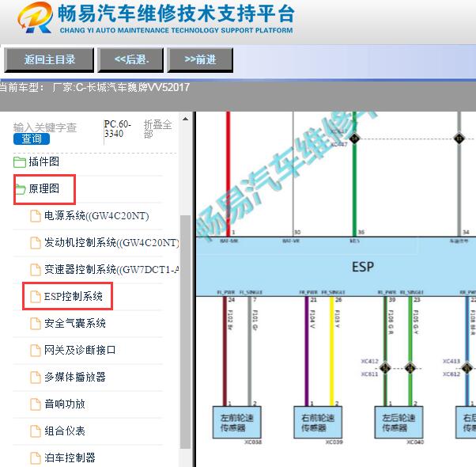Click document icon beside 音响功放
Screen dimensions: 476x467
pos(36,404)
